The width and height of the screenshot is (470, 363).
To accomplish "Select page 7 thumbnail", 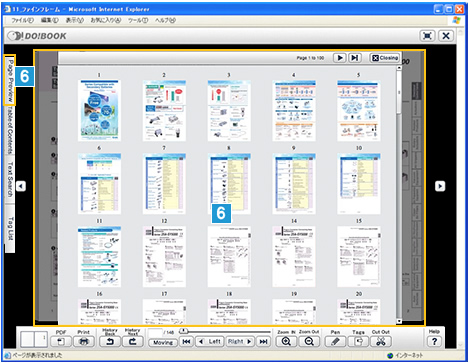I will coord(164,184).
